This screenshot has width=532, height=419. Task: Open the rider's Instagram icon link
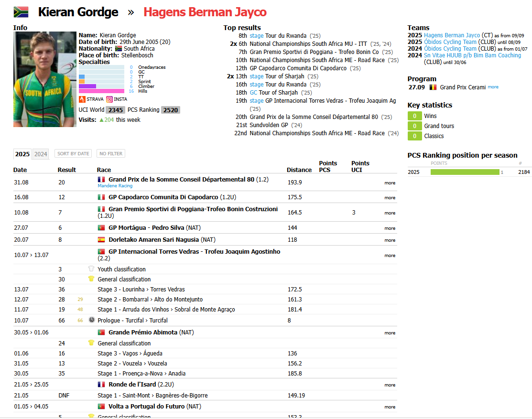point(109,99)
